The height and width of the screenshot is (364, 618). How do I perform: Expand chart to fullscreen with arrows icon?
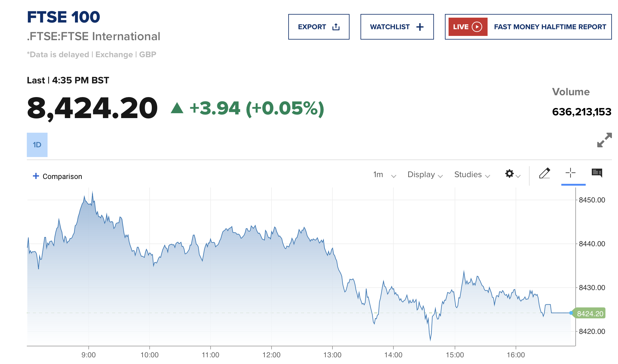pyautogui.click(x=604, y=140)
